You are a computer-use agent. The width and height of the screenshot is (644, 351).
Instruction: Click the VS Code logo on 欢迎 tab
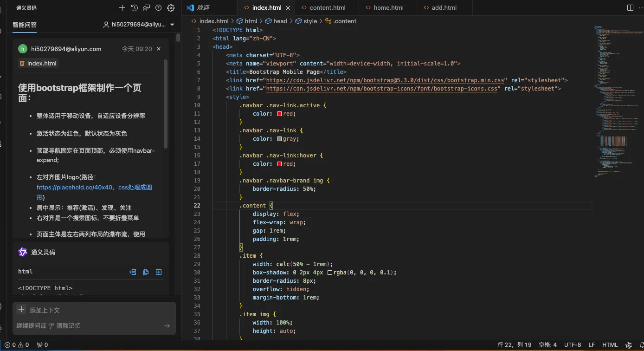190,8
